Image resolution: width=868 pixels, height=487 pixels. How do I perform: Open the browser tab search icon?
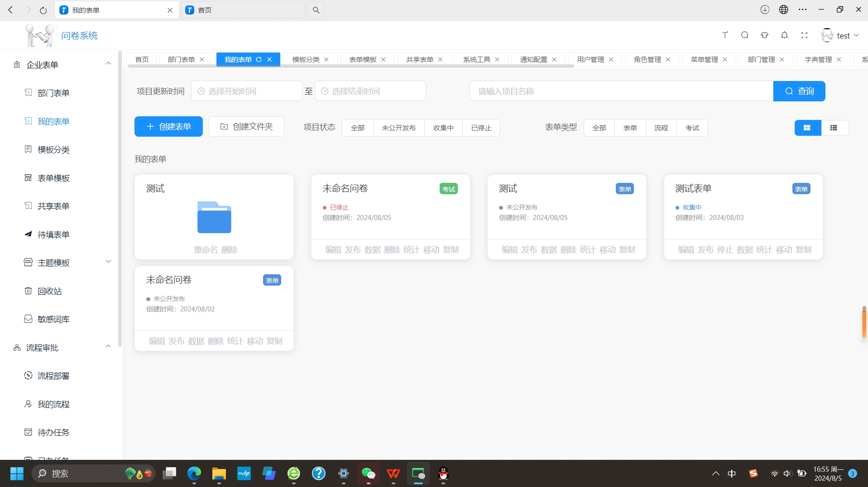click(x=316, y=10)
